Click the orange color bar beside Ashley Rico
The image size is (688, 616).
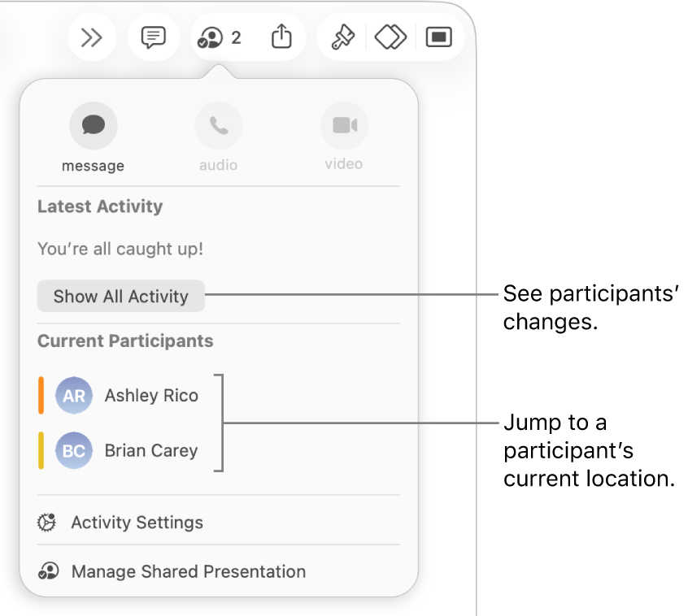(42, 396)
